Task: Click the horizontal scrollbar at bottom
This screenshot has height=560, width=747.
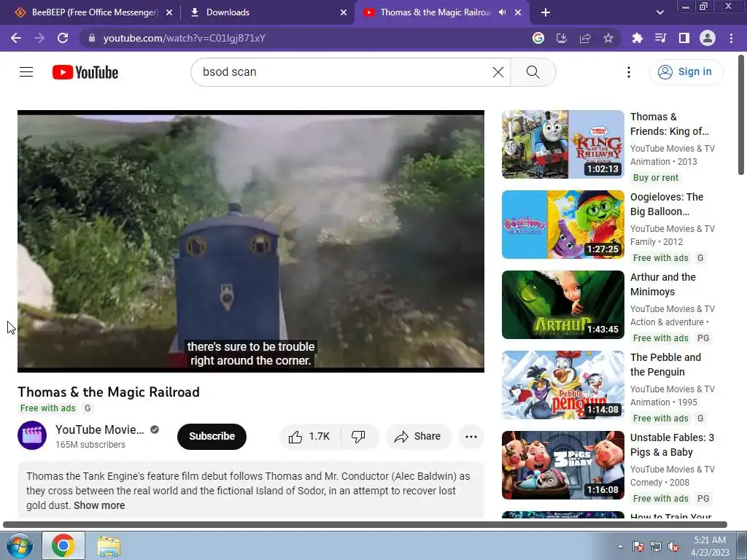Action: [x=365, y=524]
